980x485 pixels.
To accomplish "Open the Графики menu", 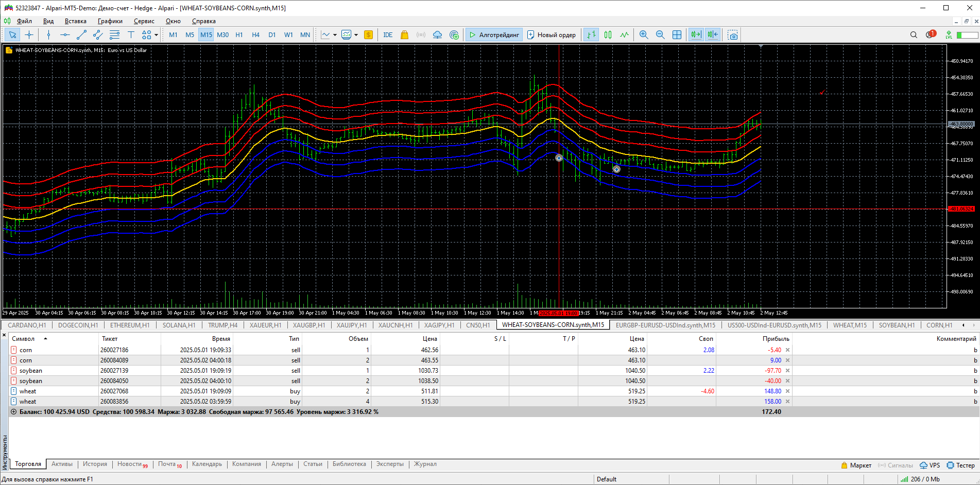I will [x=110, y=21].
